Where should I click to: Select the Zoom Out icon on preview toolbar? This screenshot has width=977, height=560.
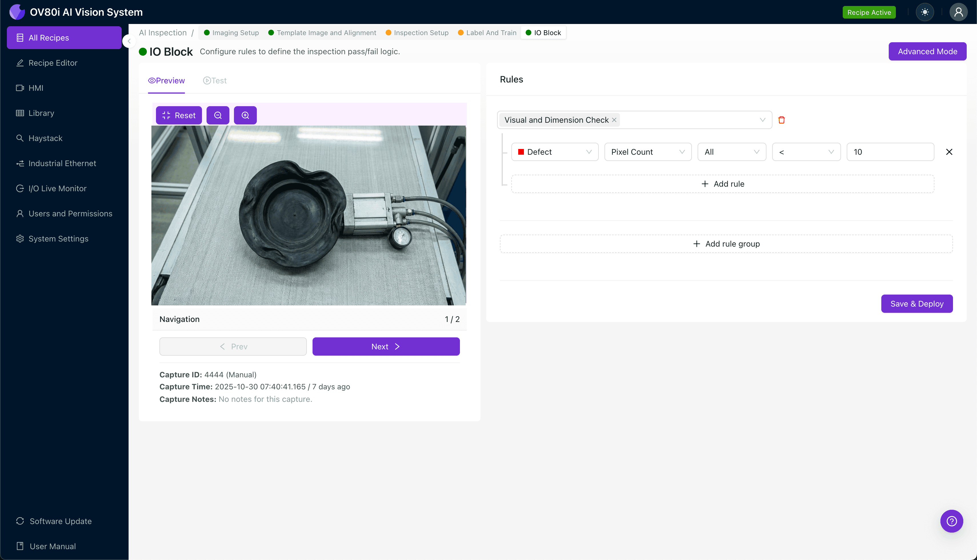click(218, 115)
